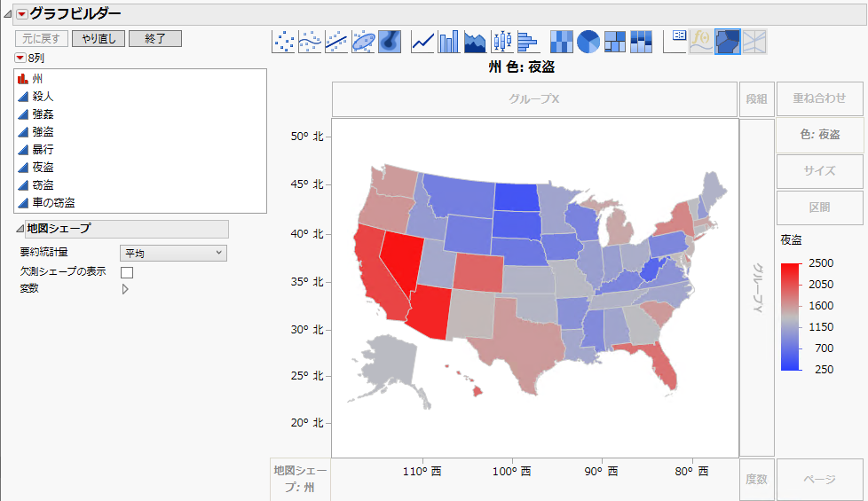Click the やり直し button

99,39
